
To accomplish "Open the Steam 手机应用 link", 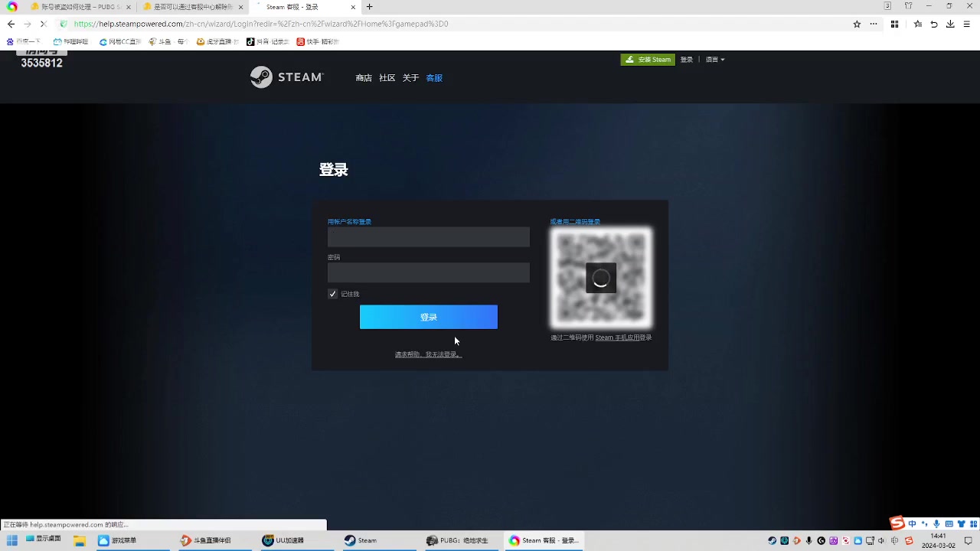I will [616, 337].
